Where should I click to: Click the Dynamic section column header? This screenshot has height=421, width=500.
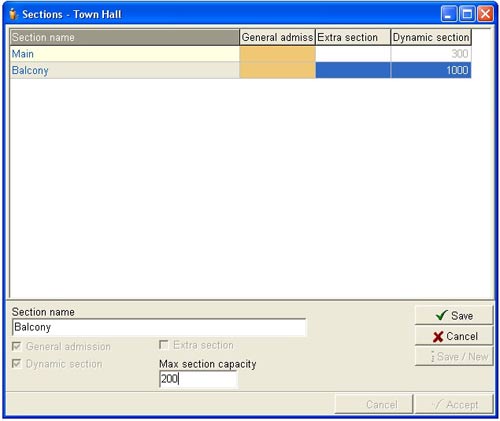[431, 37]
